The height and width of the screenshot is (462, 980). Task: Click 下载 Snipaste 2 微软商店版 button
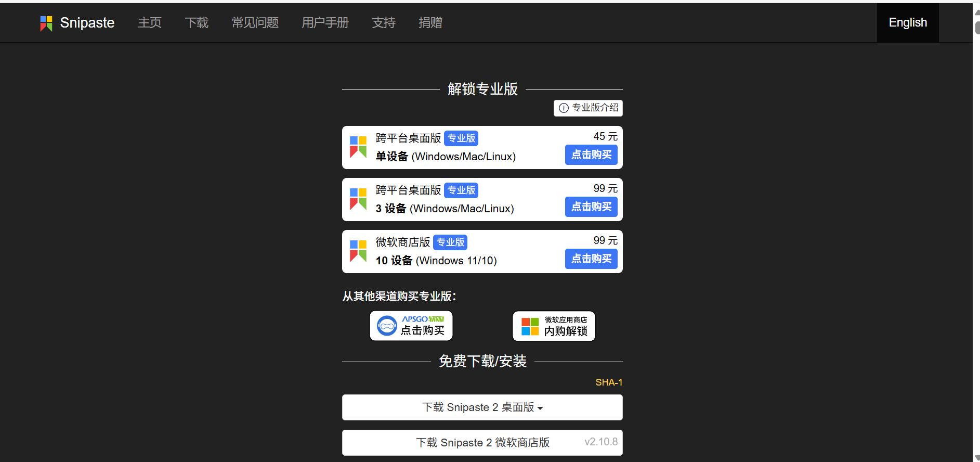point(482,443)
